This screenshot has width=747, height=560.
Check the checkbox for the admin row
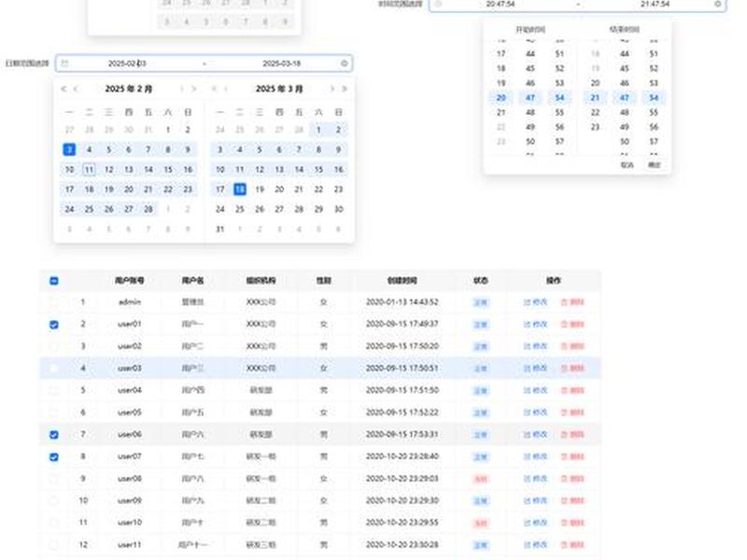(x=54, y=301)
